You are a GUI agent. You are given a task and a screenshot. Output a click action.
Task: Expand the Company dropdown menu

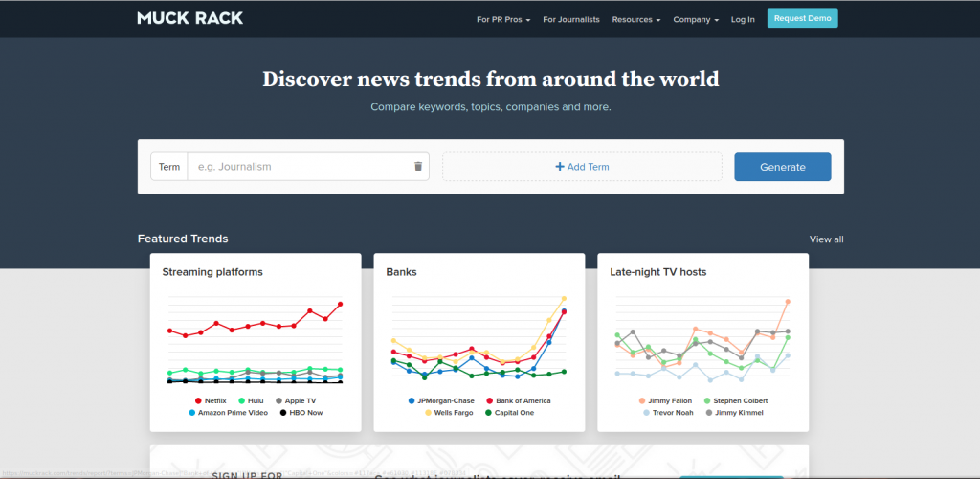pyautogui.click(x=696, y=19)
